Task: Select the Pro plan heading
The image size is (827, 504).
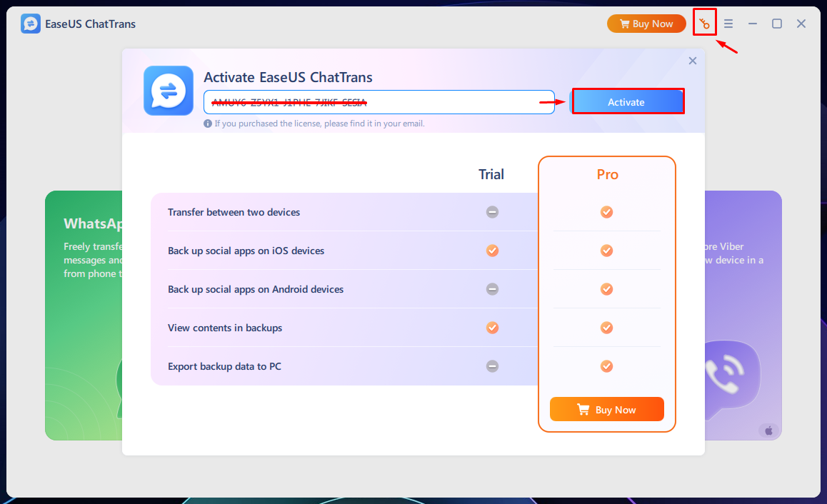Action: coord(607,174)
